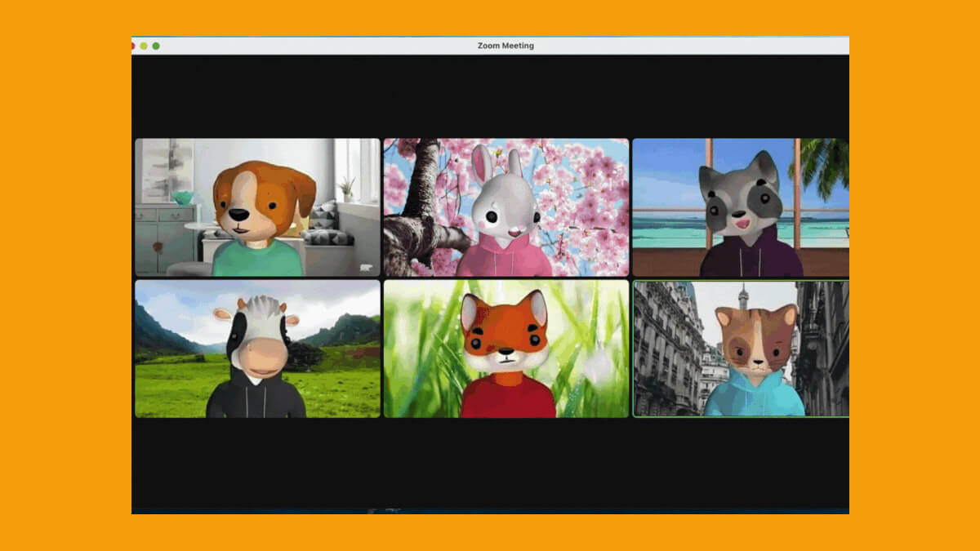The image size is (980, 551).
Task: Select the cow avatar video tile
Action: 257,349
